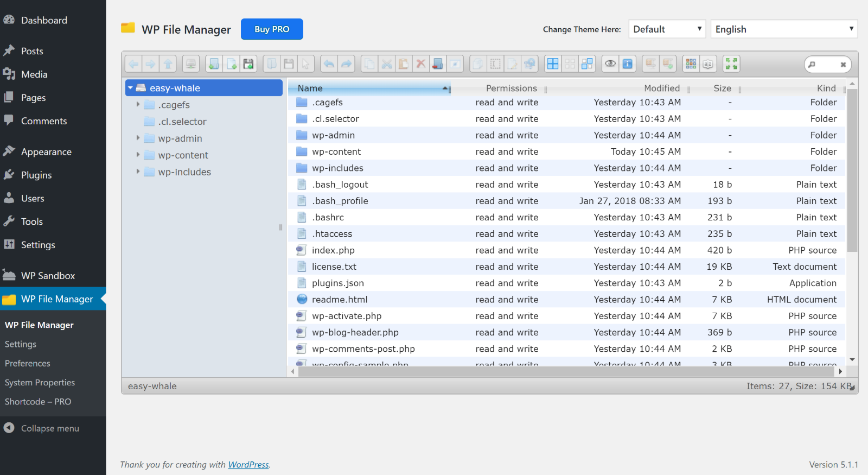Click the copy files icon
Viewport: 868px width, 475px height.
pyautogui.click(x=369, y=64)
